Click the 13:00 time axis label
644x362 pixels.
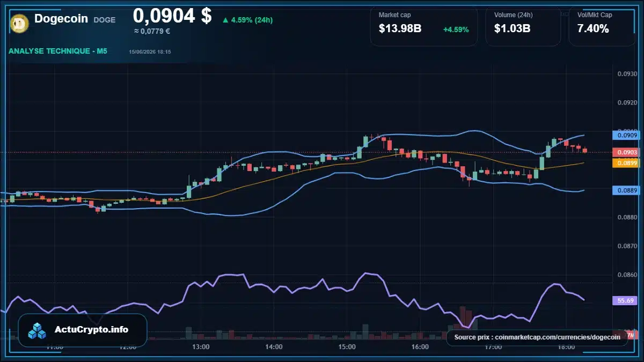pyautogui.click(x=201, y=347)
